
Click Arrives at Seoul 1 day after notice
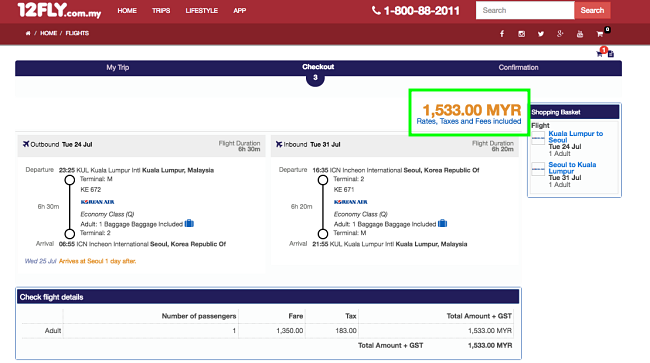coord(97,261)
